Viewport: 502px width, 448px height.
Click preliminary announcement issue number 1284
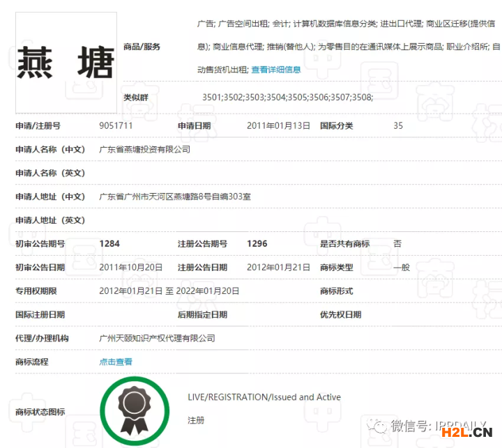click(x=109, y=244)
